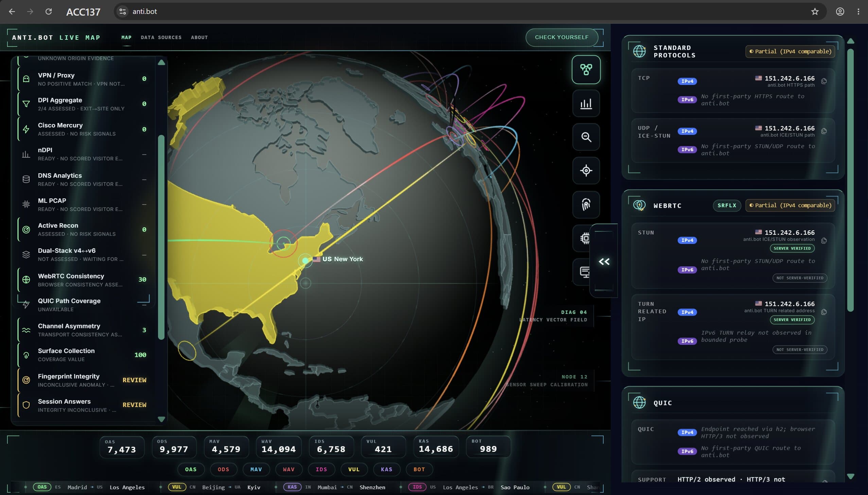Click the zoom out magnifier icon

tap(586, 137)
